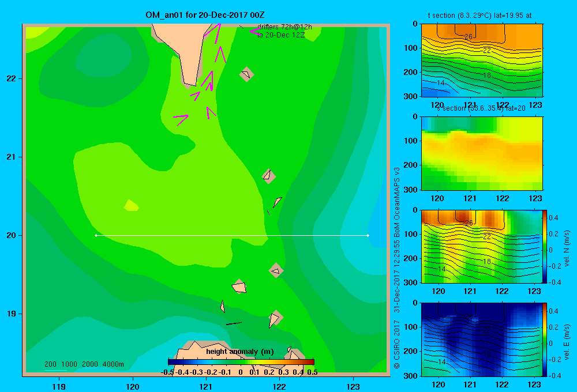Click the 18 contour label in vel. E section
This screenshot has height=392, width=577.
pos(486,355)
